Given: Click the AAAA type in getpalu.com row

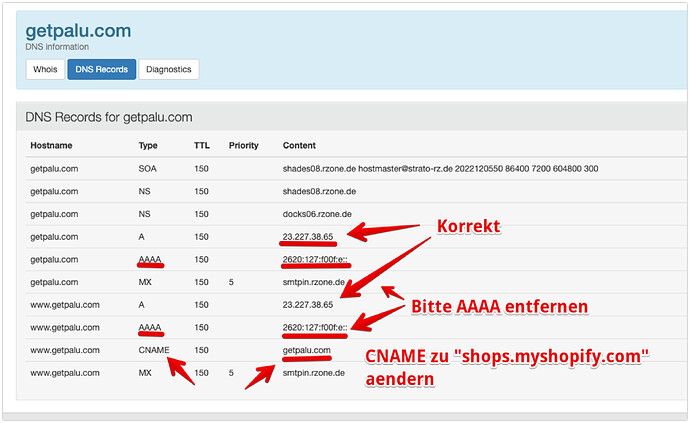Looking at the screenshot, I should click(x=150, y=260).
